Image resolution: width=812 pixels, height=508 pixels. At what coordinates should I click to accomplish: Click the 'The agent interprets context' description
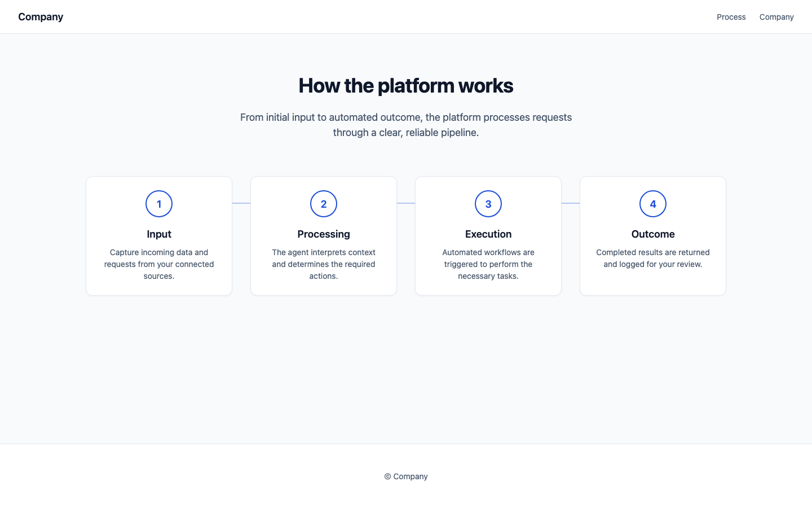coord(324,264)
